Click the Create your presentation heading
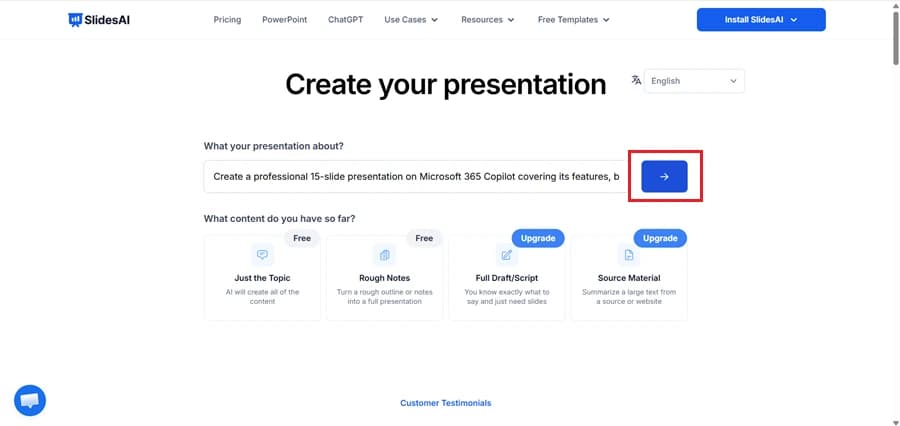This screenshot has height=426, width=900. pyautogui.click(x=445, y=84)
